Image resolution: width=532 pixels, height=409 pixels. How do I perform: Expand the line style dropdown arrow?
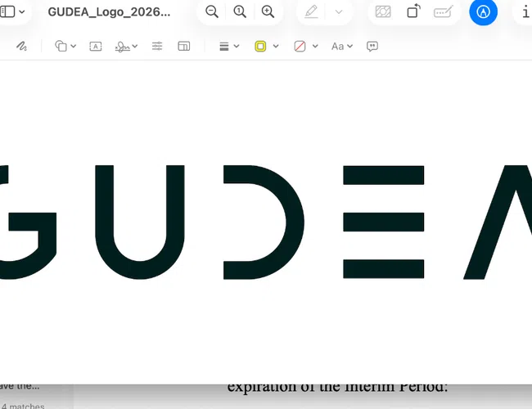237,46
